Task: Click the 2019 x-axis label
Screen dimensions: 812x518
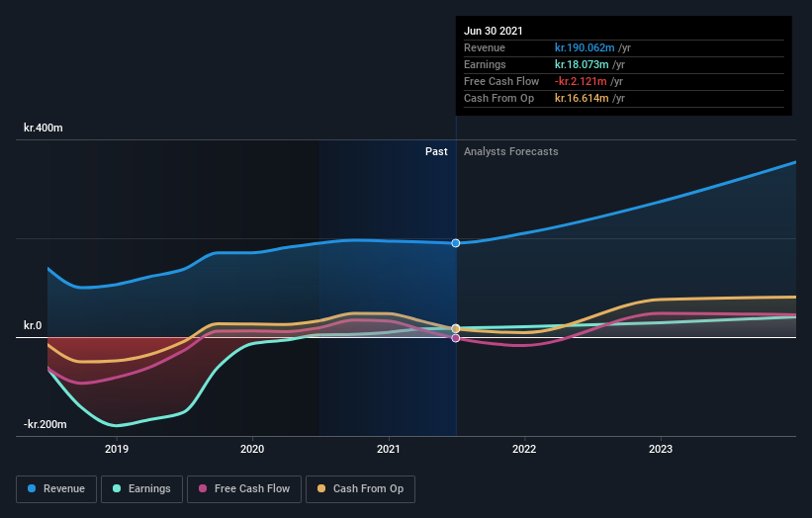Action: click(x=117, y=449)
